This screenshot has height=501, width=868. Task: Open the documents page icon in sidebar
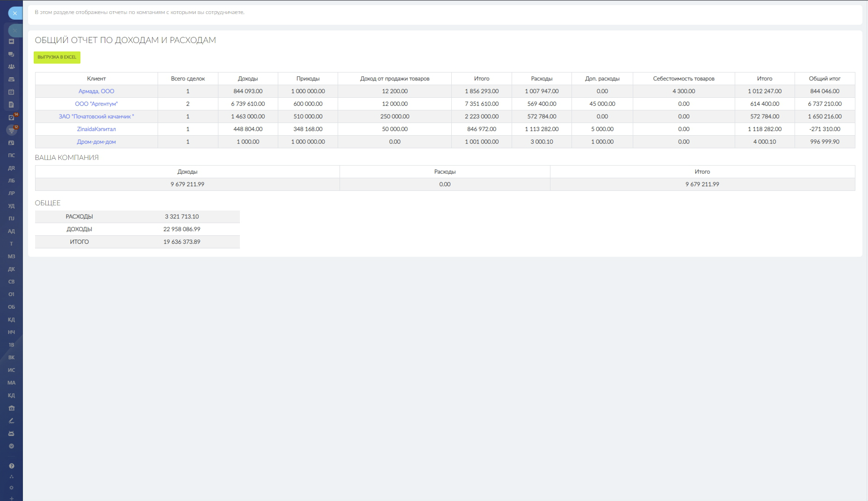11,105
